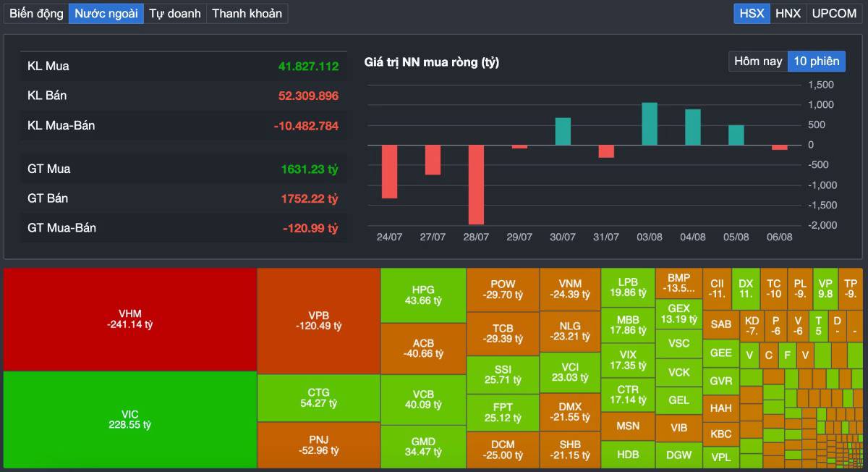The width and height of the screenshot is (868, 472).
Task: Click the 06/08 small red bar
Action: [780, 147]
